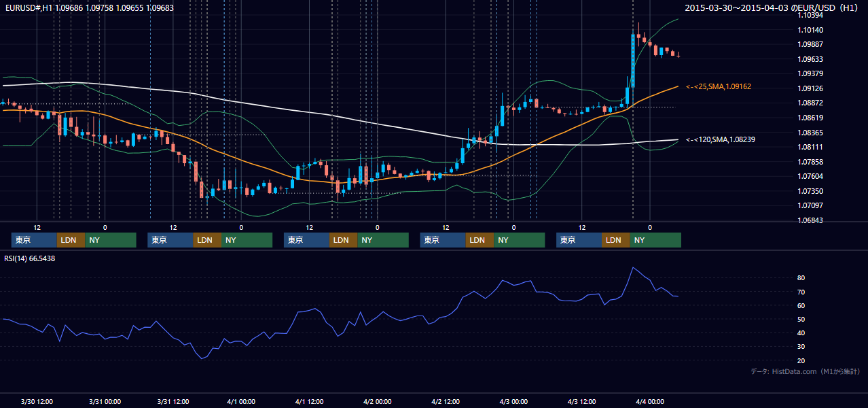
Task: Click price axis value 1.08365
Action: pyautogui.click(x=811, y=133)
